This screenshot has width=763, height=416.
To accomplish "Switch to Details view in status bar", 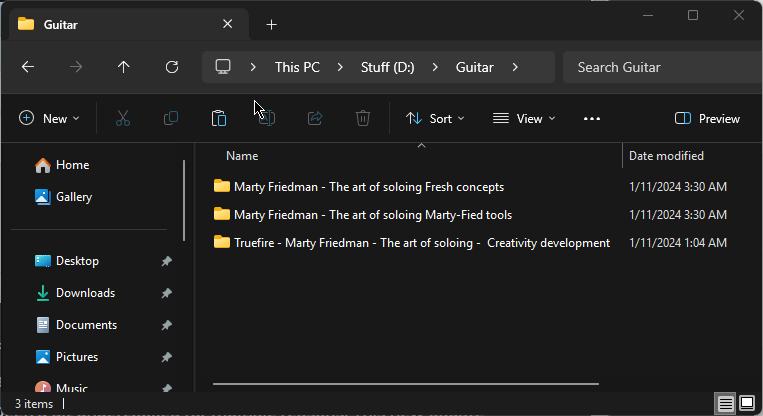I will 725,404.
